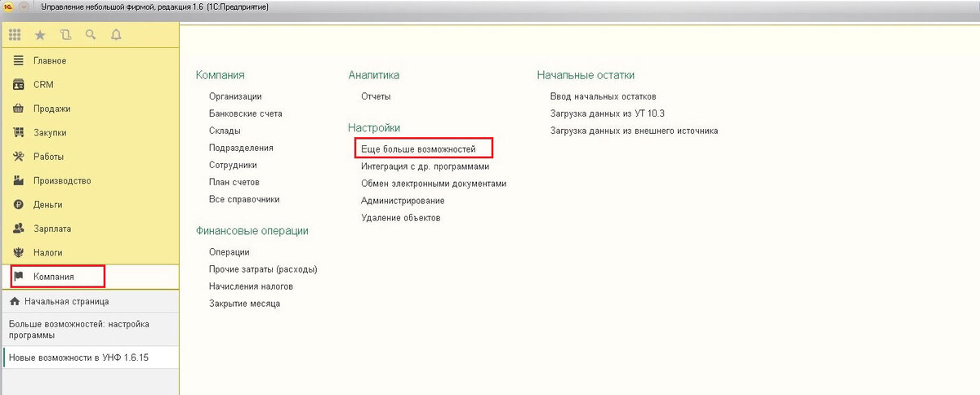Click the Компания flag icon
980x395 pixels.
(19, 277)
